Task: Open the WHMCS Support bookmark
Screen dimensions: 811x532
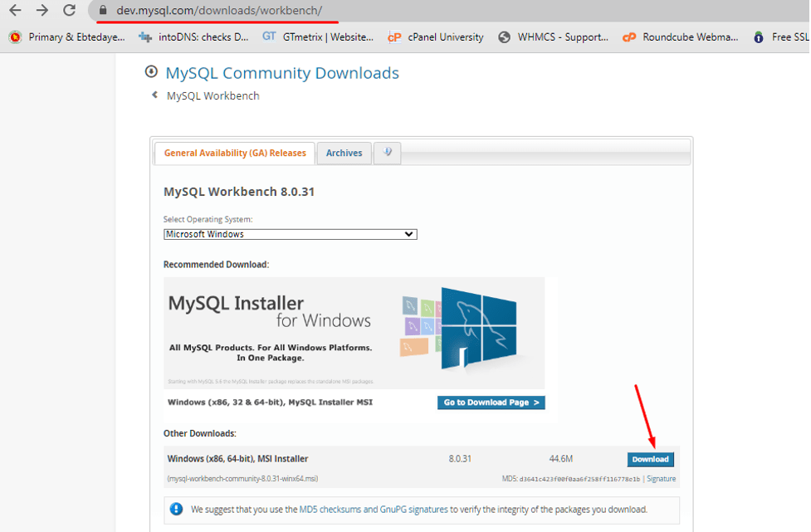Action: [x=553, y=37]
